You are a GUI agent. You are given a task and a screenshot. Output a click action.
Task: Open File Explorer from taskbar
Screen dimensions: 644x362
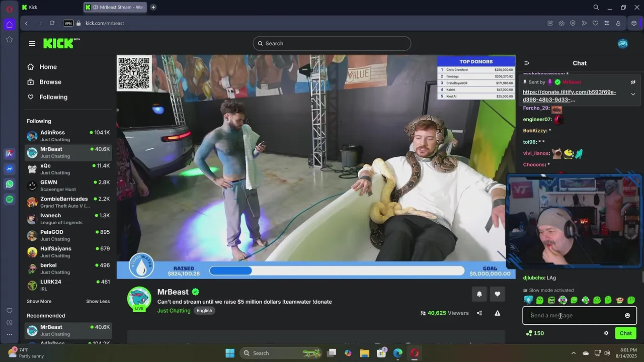pyautogui.click(x=364, y=353)
